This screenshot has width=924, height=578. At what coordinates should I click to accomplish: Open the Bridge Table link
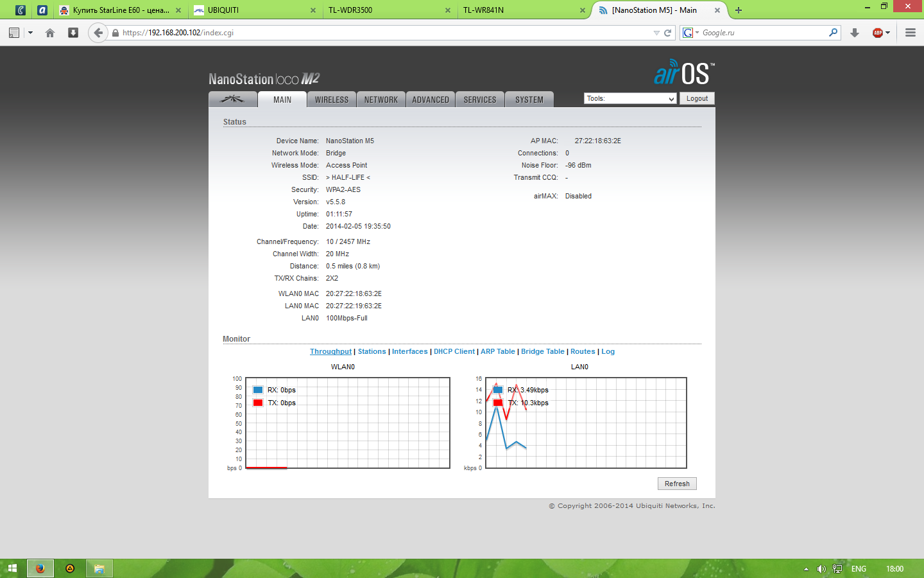tap(543, 351)
